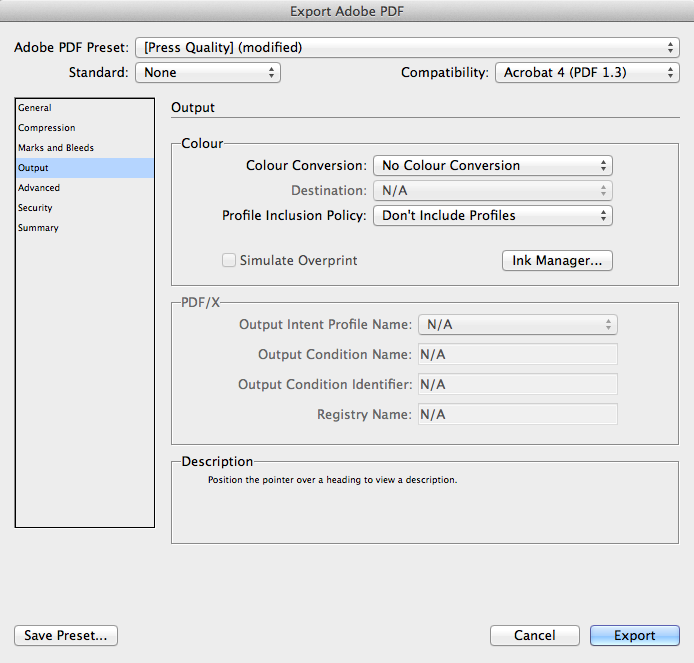Click the Output Intent Profile Name dropdown
The width and height of the screenshot is (694, 663).
(517, 324)
